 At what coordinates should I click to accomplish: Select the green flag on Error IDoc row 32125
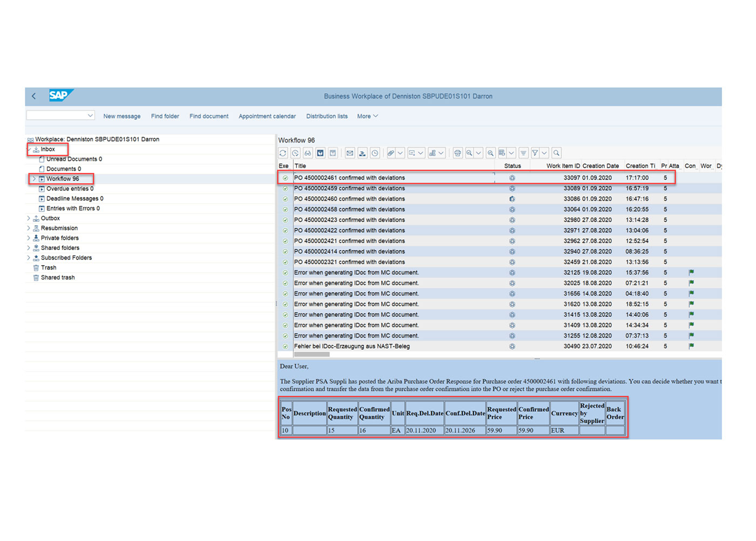(x=691, y=272)
